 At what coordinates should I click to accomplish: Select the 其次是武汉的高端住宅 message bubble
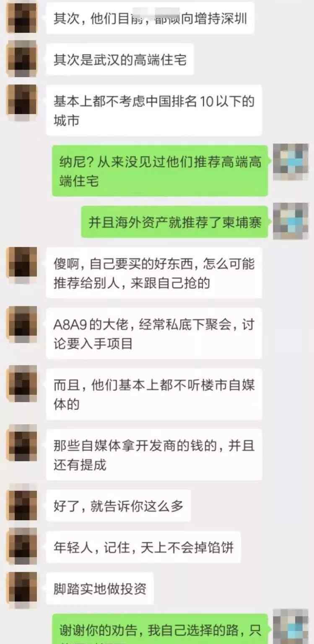(120, 59)
